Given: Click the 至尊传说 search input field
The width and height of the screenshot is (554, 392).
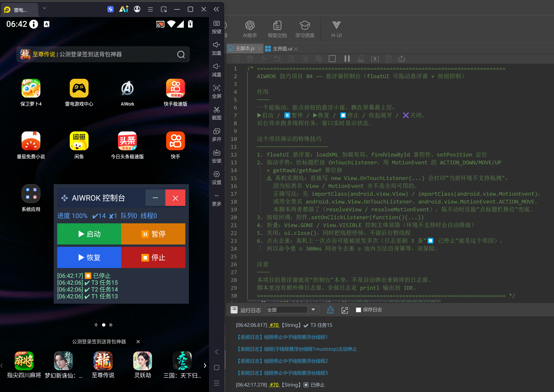Looking at the screenshot, I should [x=103, y=54].
